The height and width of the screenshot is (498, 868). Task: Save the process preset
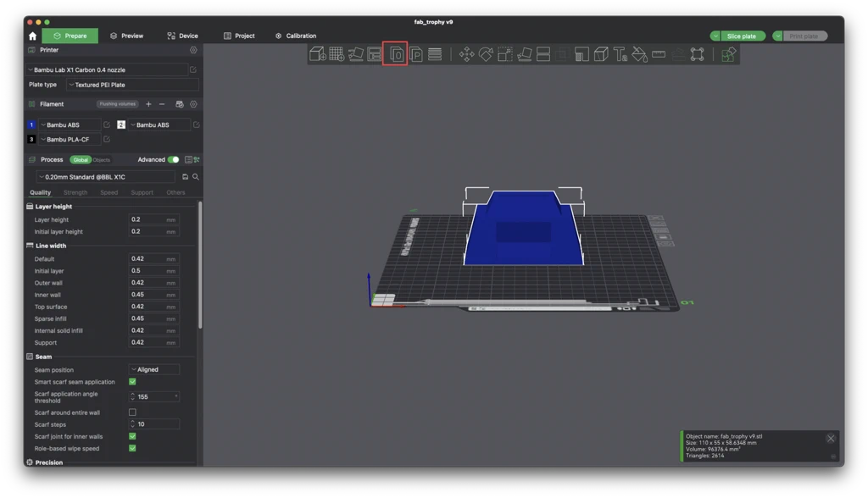coord(185,177)
